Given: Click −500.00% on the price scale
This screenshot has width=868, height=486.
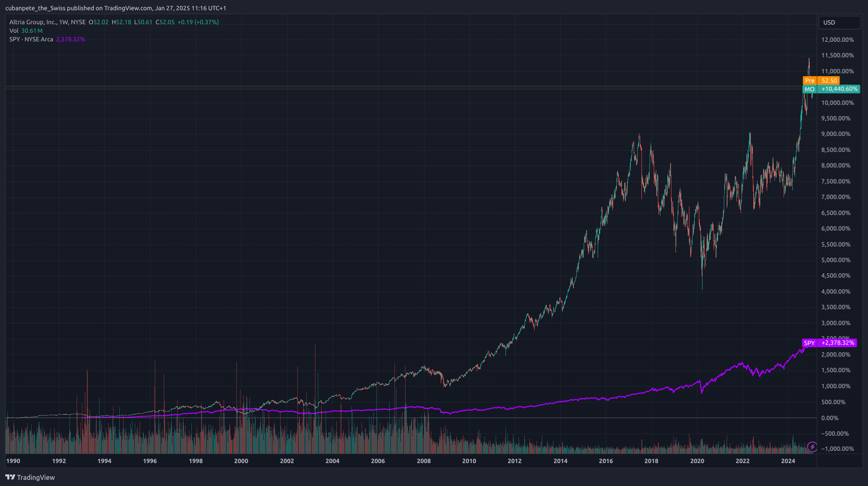Looking at the screenshot, I should coord(835,434).
